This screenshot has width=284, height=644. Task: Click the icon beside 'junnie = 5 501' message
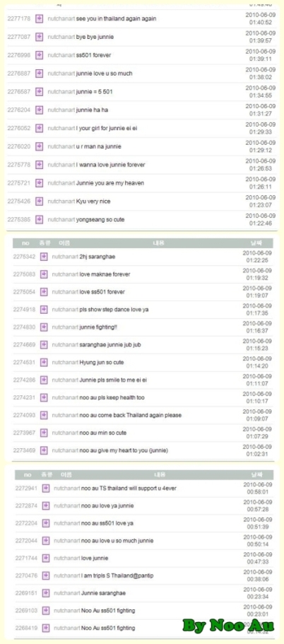click(39, 92)
